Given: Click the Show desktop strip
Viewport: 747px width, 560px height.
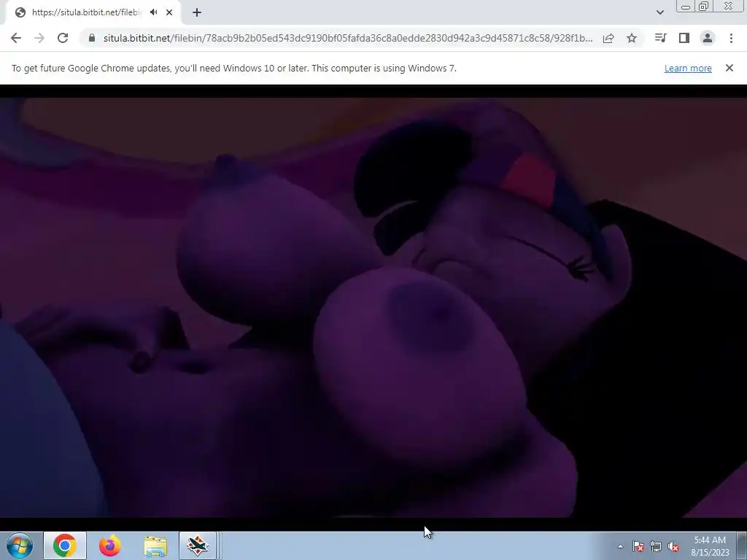Looking at the screenshot, I should point(742,545).
